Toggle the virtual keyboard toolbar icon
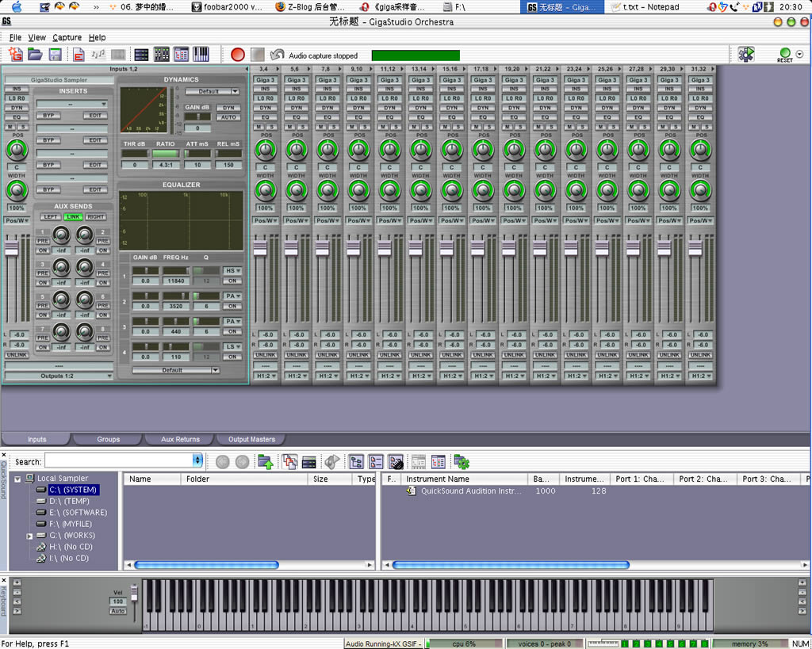812x649 pixels. pyautogui.click(x=201, y=55)
